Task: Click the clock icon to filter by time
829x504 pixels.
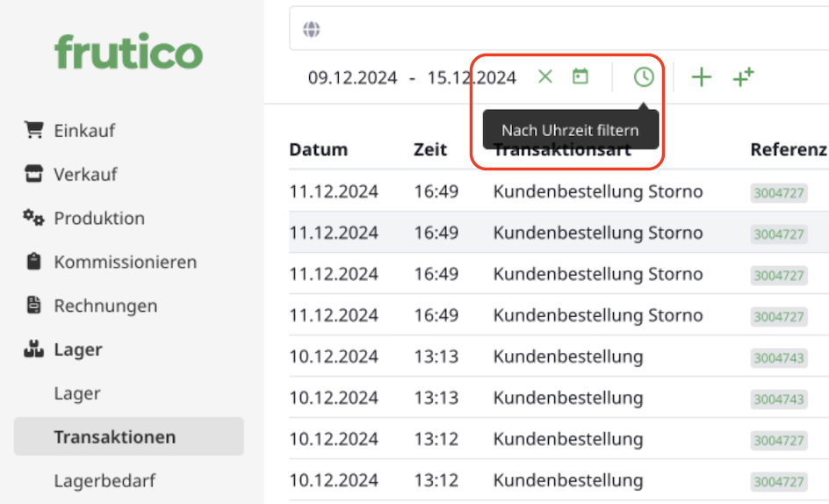Action: 644,77
